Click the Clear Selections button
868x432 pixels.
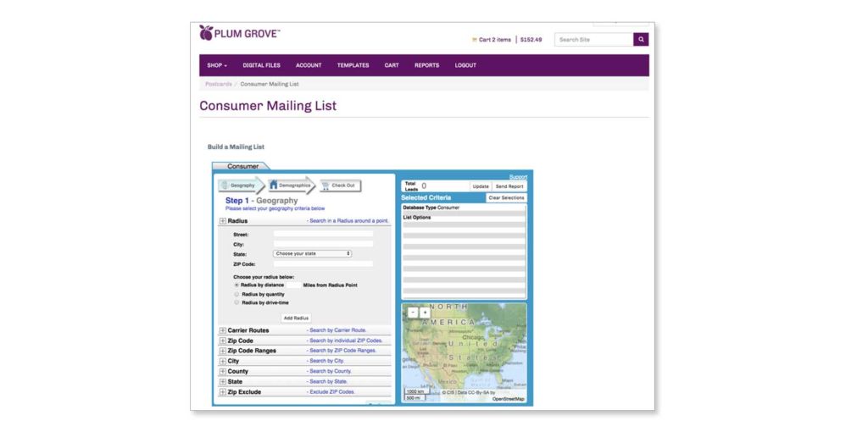(507, 197)
